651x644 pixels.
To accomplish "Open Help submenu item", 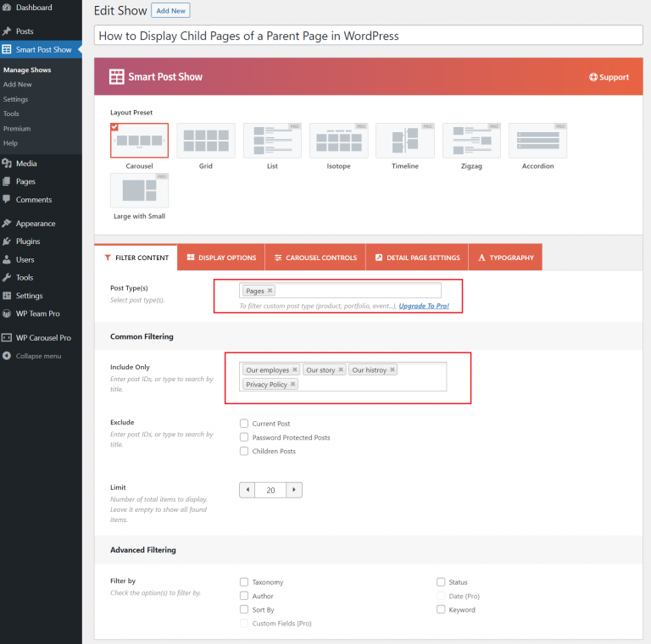I will [x=10, y=143].
